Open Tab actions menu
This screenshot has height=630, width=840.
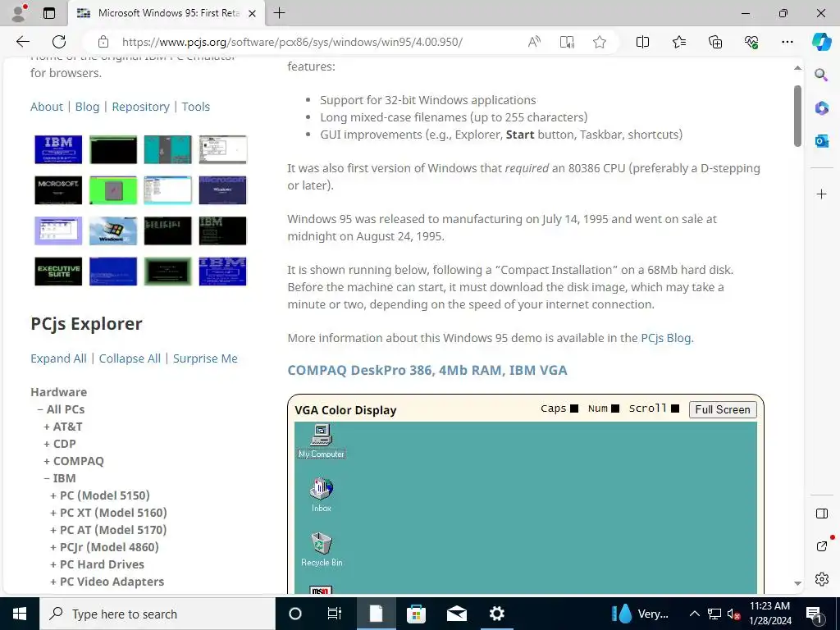(x=48, y=13)
